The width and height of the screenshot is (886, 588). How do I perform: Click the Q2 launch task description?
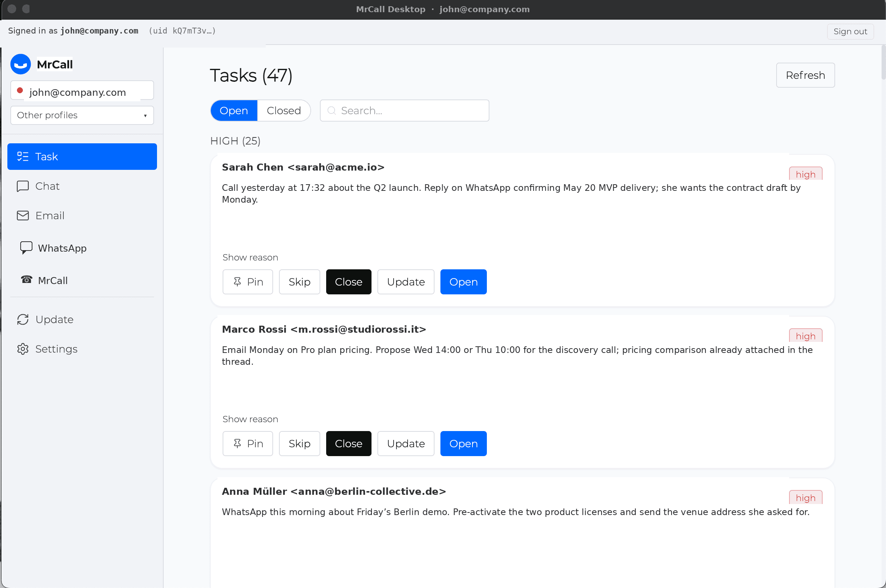pos(511,193)
